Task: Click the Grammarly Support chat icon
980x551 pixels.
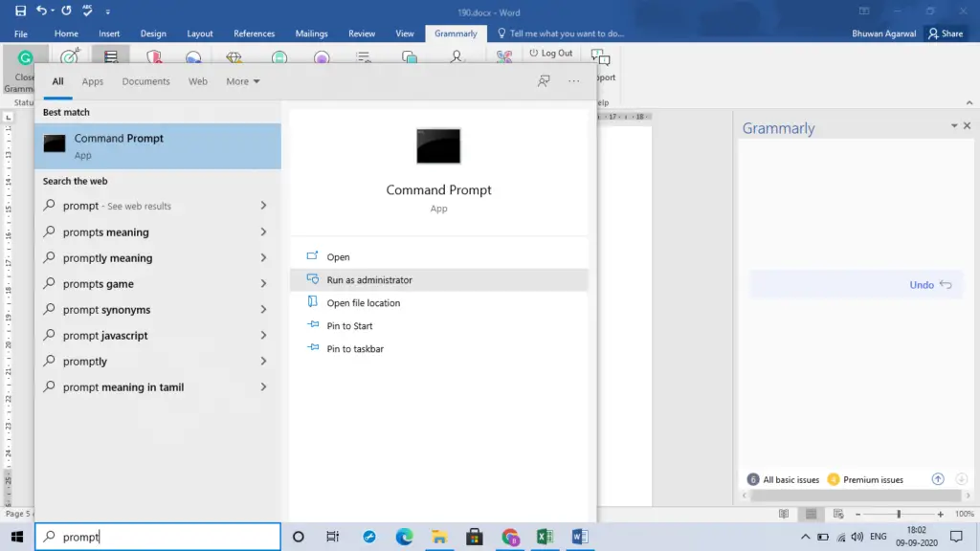Action: (601, 58)
